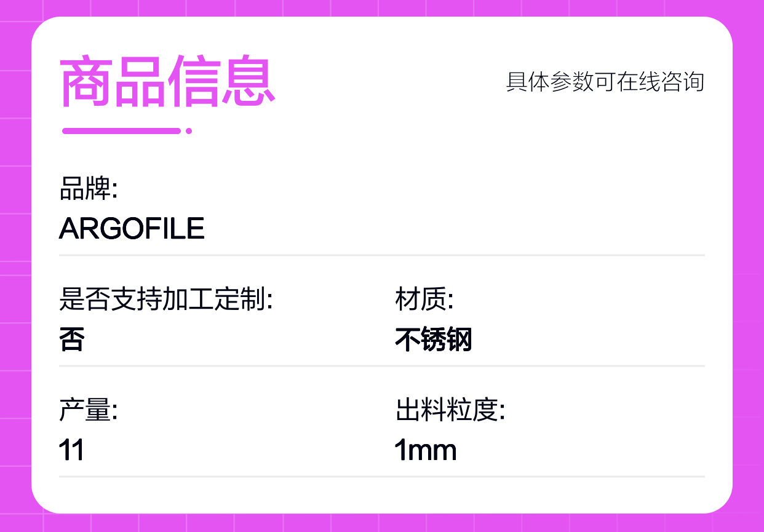Click the divider line below ARGOFILE
764x532 pixels.
coord(382,255)
